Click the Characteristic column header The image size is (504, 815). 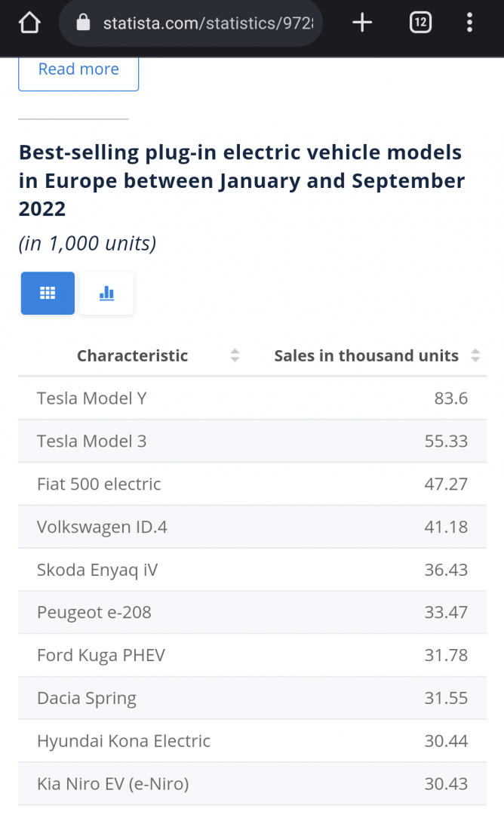tap(132, 355)
